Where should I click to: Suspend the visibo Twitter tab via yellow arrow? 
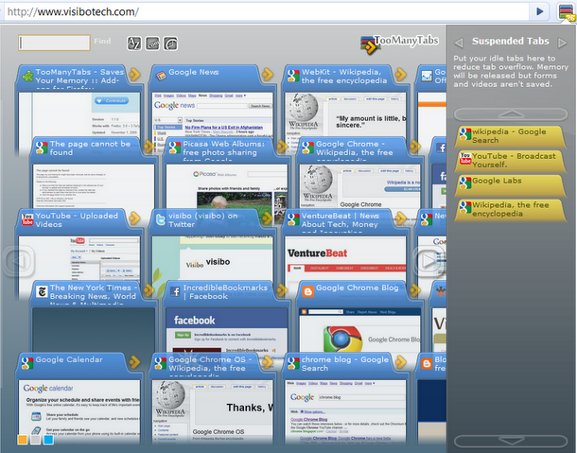268,218
